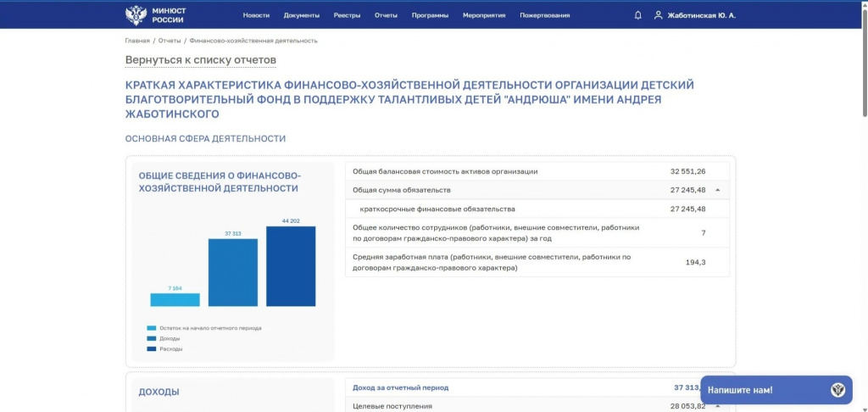Open the Отчеты menu item
Image resolution: width=868 pixels, height=412 pixels.
point(386,15)
